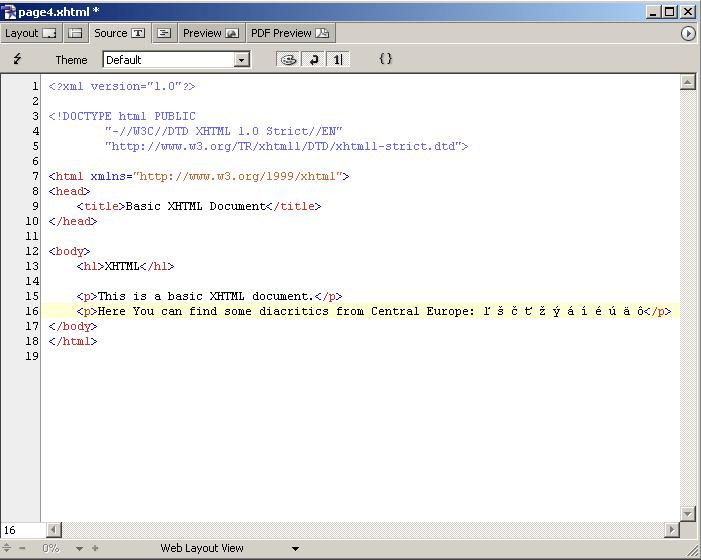This screenshot has width=701, height=560.
Task: Click the lightning-bolt check syntax icon
Action: pyautogui.click(x=17, y=59)
